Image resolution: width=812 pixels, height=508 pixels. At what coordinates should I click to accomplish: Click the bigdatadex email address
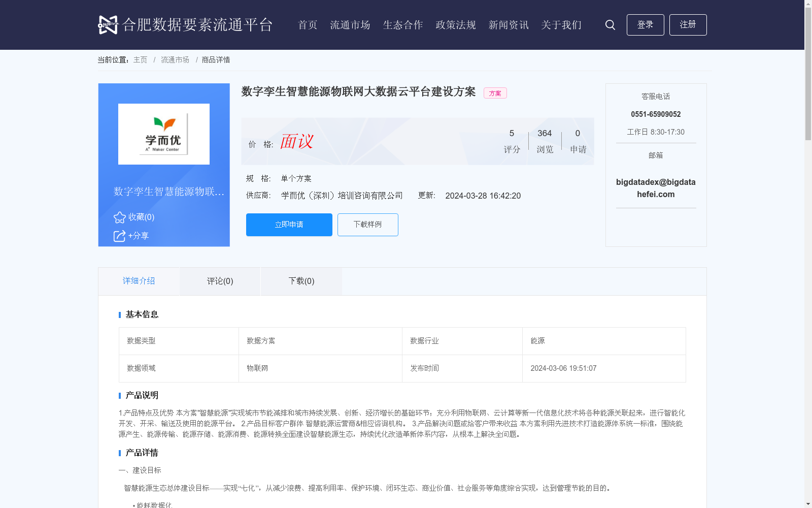tap(656, 188)
